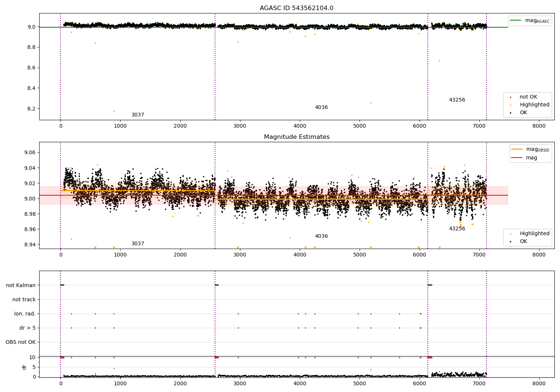Click the 'Ion. rad.' axis label

(25, 314)
